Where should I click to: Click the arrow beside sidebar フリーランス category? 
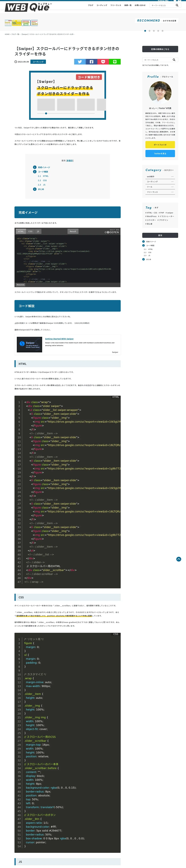pyautogui.click(x=172, y=192)
